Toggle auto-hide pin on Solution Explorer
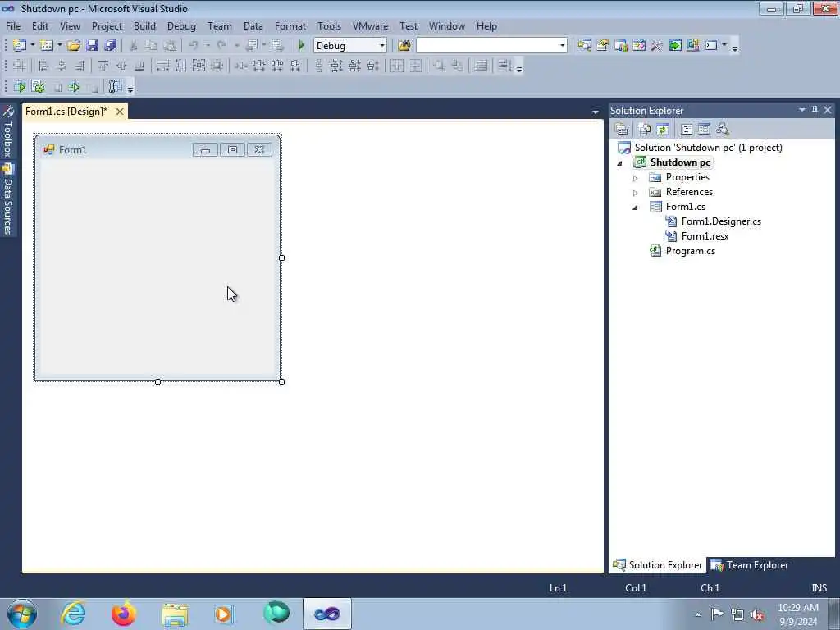The height and width of the screenshot is (630, 840). (815, 110)
